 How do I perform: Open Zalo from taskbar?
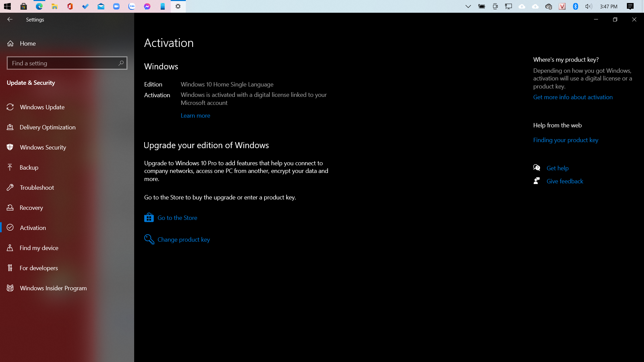tap(132, 6)
